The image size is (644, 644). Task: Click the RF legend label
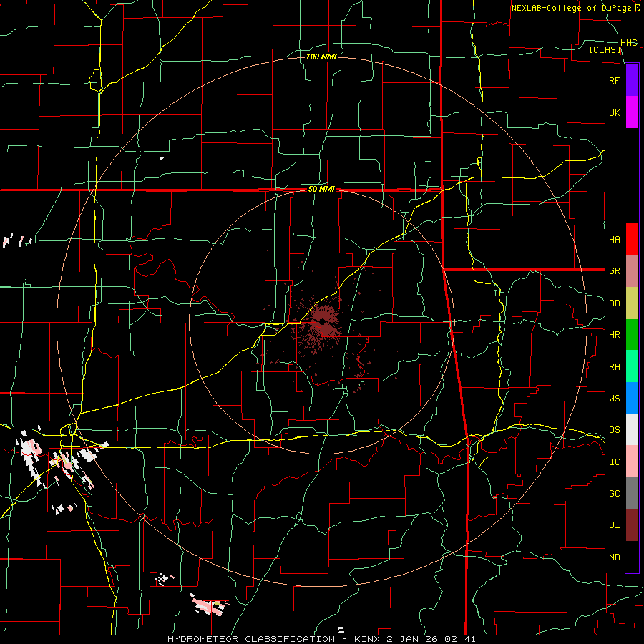(x=614, y=80)
